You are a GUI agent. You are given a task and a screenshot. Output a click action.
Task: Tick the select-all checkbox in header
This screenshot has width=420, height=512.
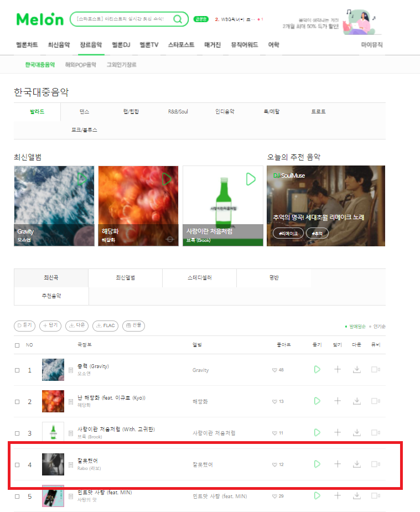(17, 345)
